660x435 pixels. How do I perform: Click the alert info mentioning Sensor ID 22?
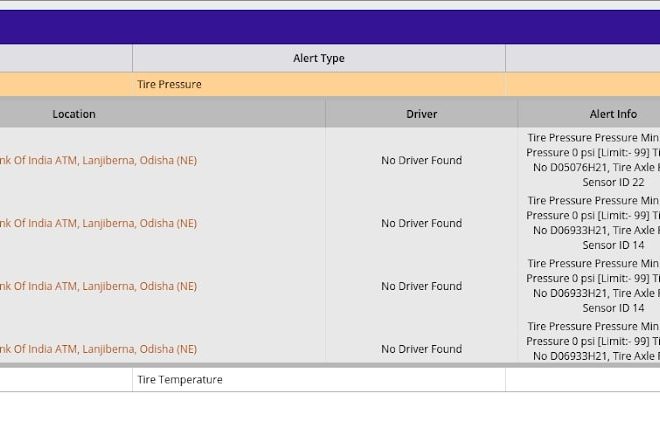592,160
